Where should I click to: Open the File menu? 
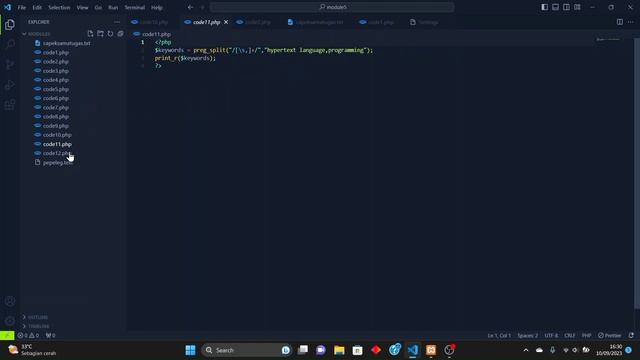coord(22,7)
